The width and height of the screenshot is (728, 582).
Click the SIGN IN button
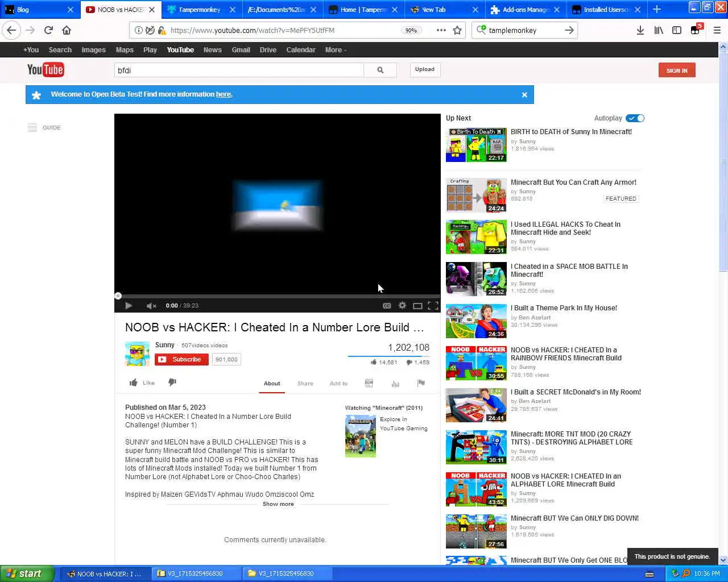[677, 70]
